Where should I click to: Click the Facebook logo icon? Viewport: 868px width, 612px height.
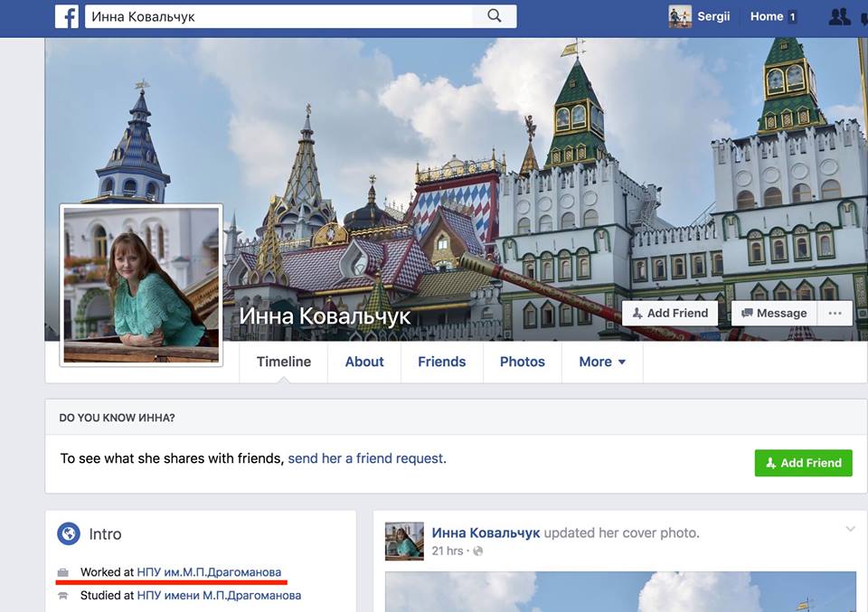pos(67,16)
